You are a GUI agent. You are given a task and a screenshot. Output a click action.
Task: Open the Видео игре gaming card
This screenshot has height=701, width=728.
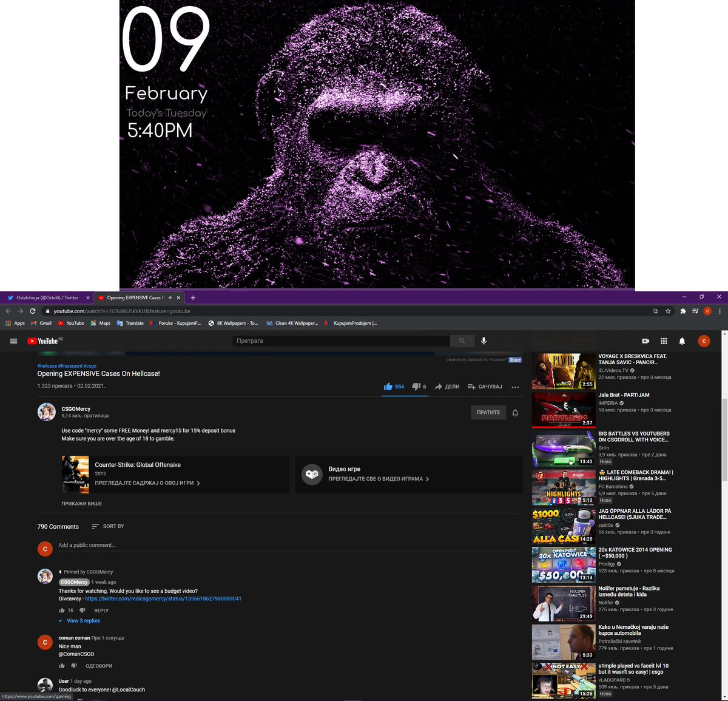point(409,474)
